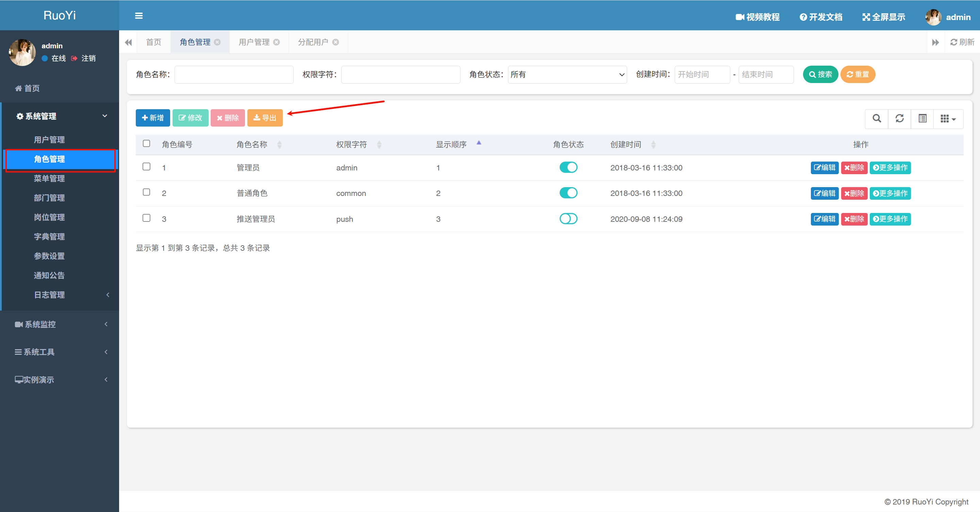Open the columns dropdown grid button
980x512 pixels.
(x=948, y=118)
